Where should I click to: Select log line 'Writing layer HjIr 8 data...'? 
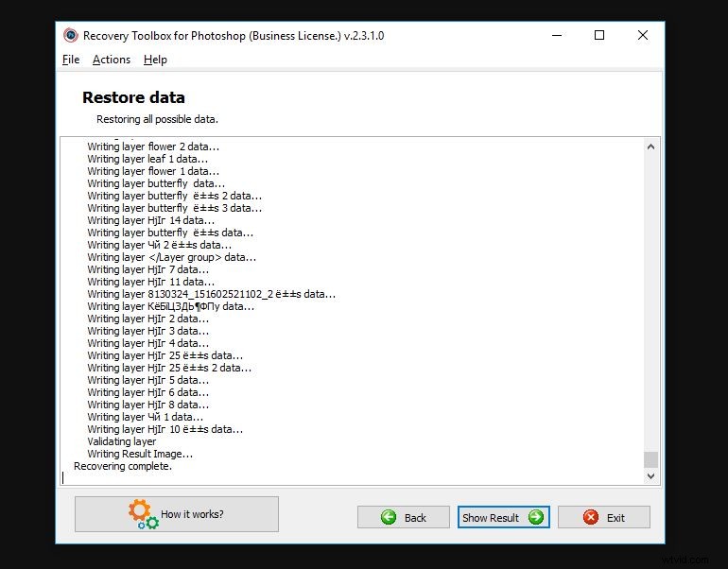[148, 405]
